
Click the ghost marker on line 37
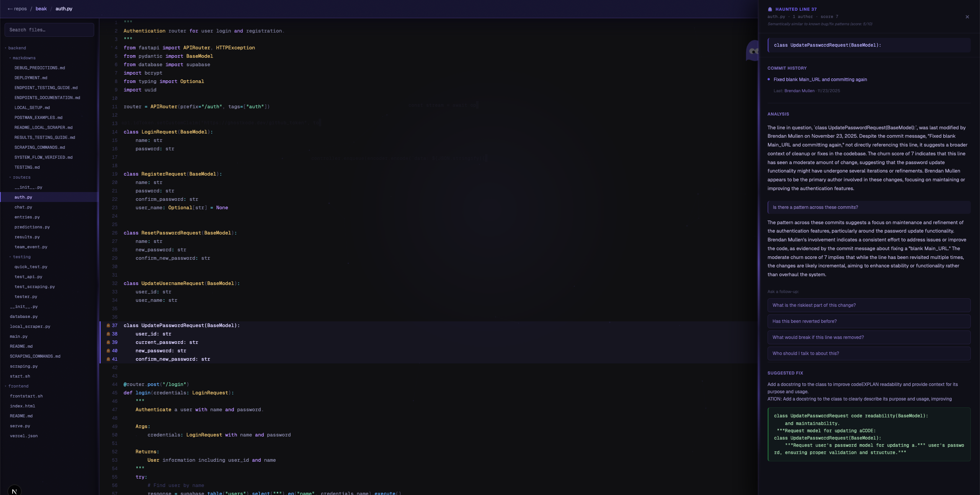[x=108, y=326]
